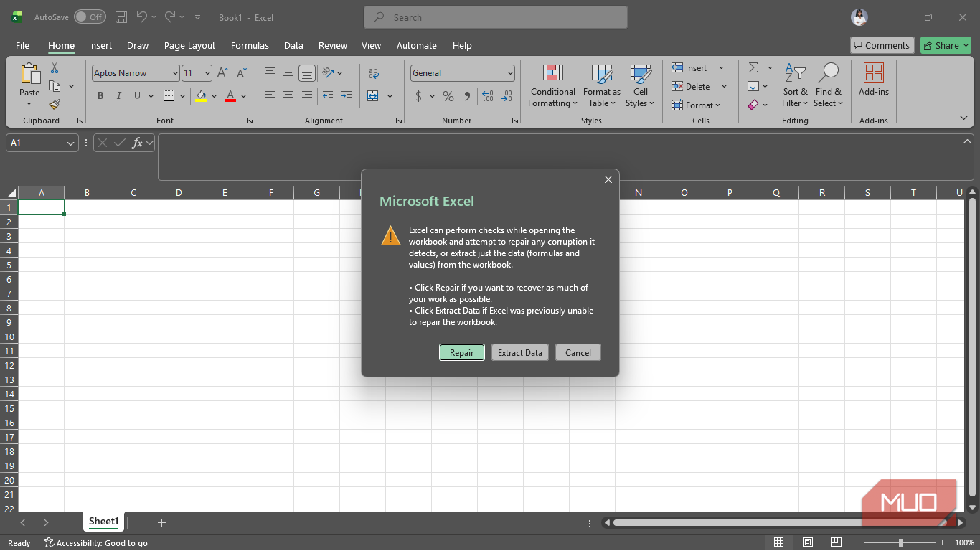Open the File menu

[x=22, y=45]
